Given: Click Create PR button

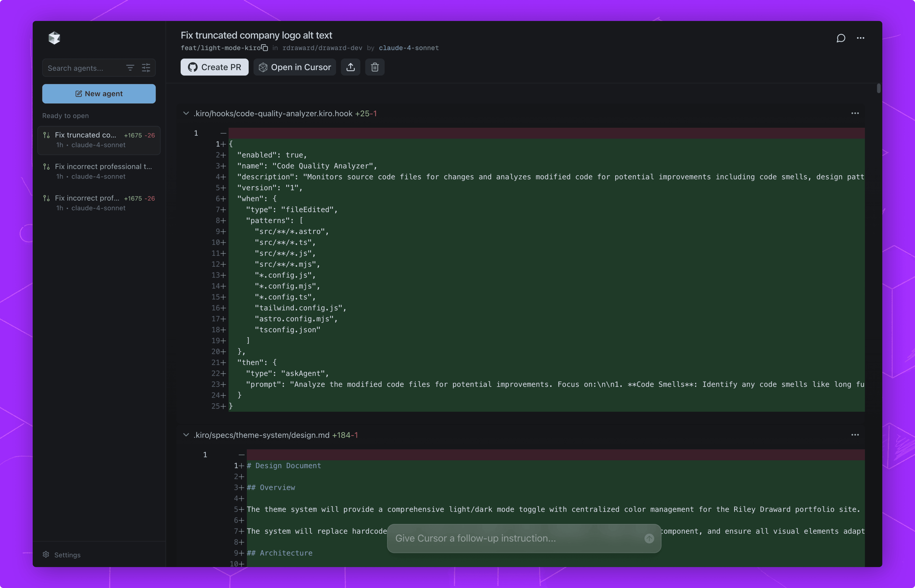Looking at the screenshot, I should coord(214,67).
